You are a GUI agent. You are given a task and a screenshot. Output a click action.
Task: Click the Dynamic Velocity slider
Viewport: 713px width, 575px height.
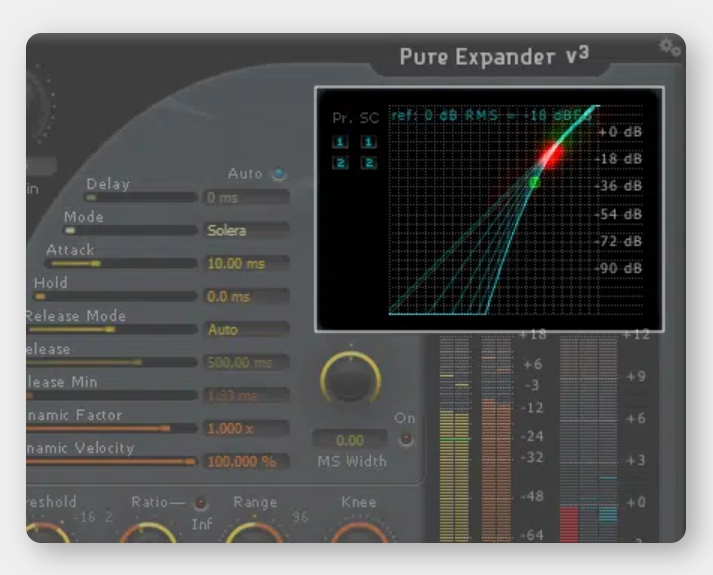pos(111,461)
